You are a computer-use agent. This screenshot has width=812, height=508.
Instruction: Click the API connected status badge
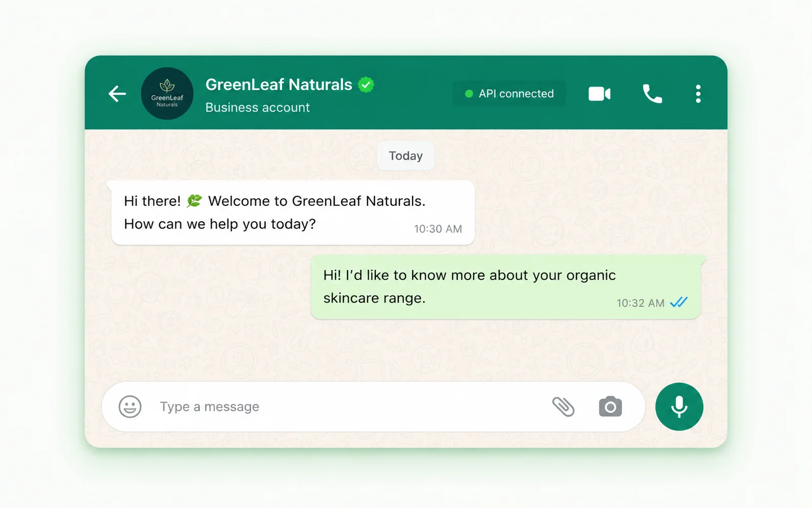pos(509,94)
